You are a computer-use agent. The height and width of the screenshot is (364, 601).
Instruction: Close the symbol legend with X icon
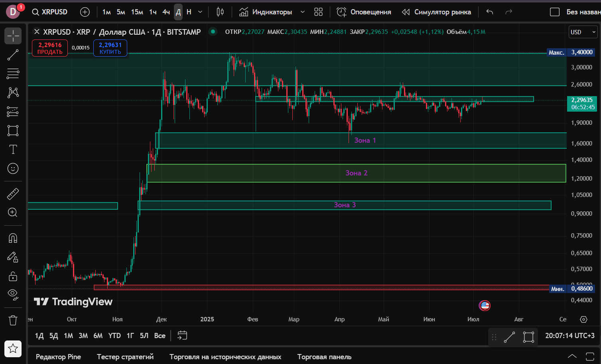tap(37, 31)
